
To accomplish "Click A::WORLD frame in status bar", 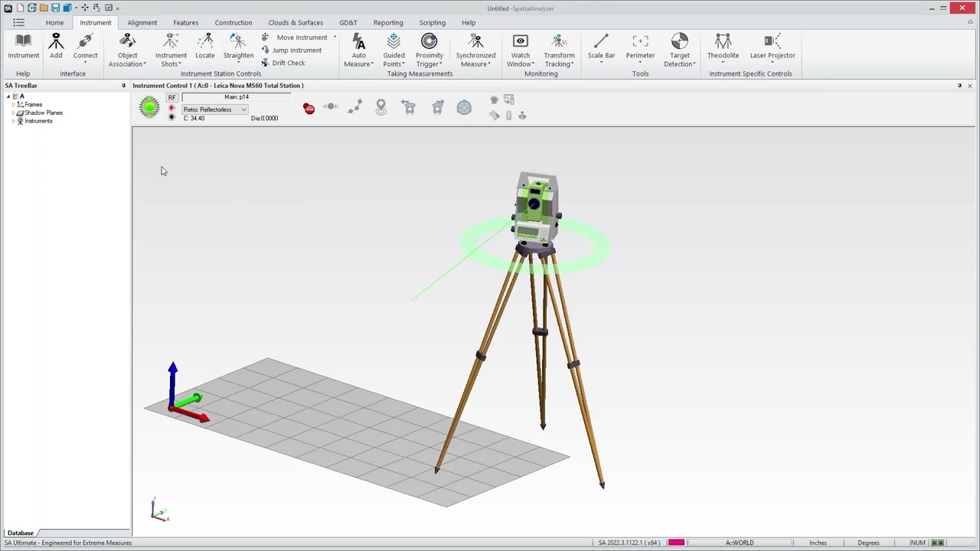I will (x=740, y=543).
